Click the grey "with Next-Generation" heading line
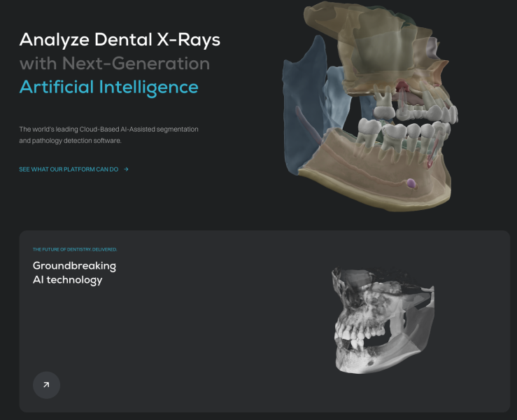The height and width of the screenshot is (420, 517). click(114, 64)
